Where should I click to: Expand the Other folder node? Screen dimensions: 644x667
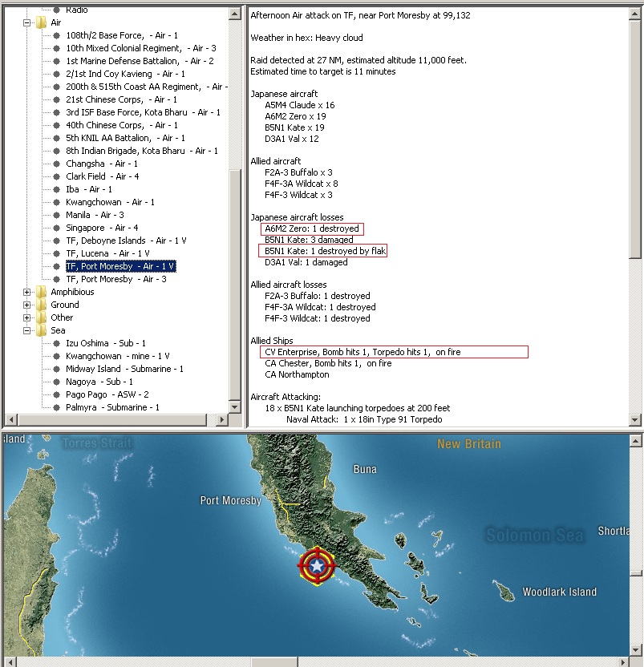tap(26, 317)
